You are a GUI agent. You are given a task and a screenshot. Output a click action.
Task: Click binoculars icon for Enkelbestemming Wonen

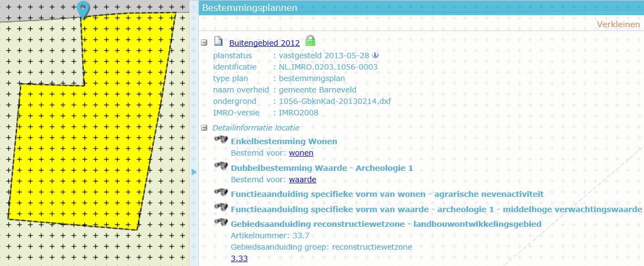(x=221, y=140)
